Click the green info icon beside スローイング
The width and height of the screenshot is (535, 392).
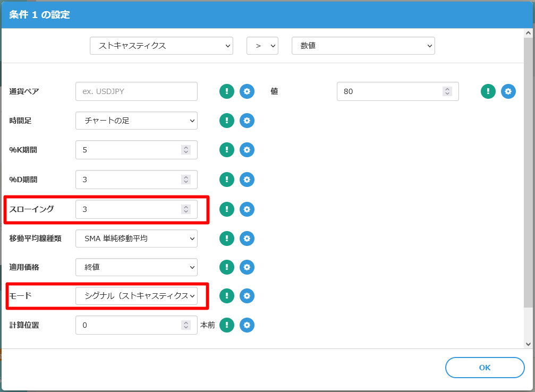(x=227, y=209)
